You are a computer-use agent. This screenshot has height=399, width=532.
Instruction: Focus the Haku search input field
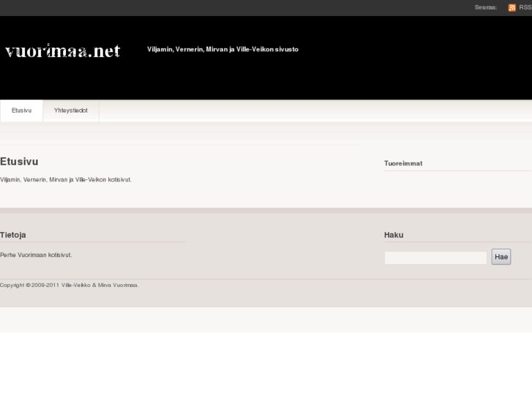(435, 258)
